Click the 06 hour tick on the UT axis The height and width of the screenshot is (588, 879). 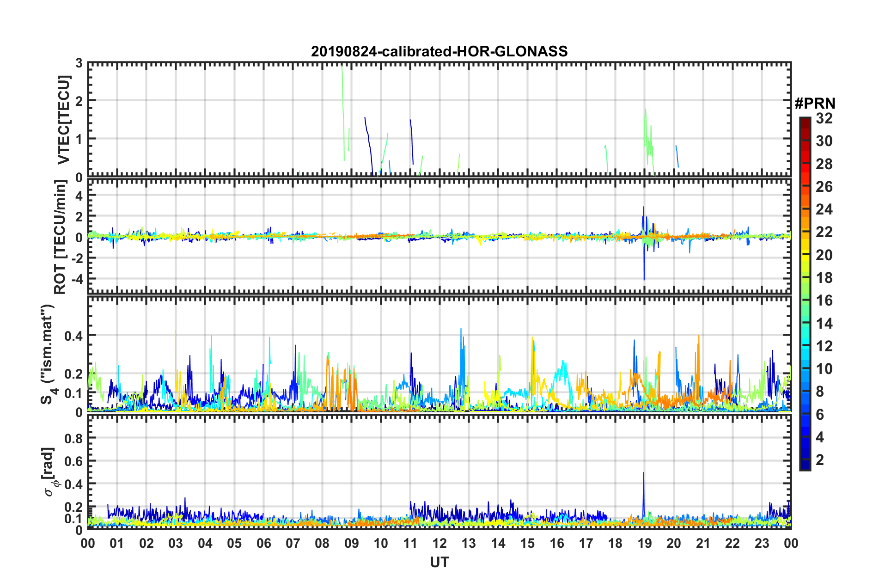[264, 543]
